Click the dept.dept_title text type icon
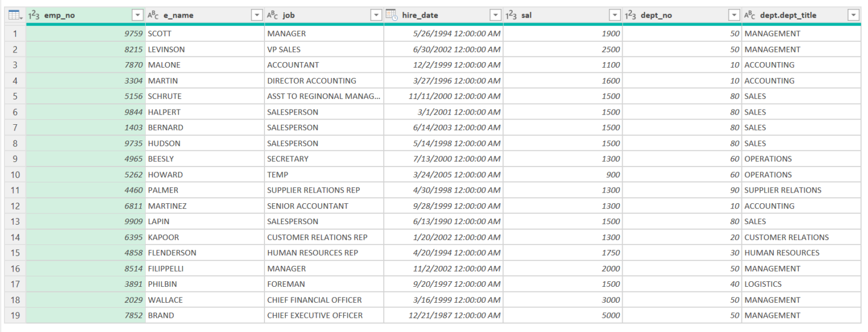 (x=750, y=15)
